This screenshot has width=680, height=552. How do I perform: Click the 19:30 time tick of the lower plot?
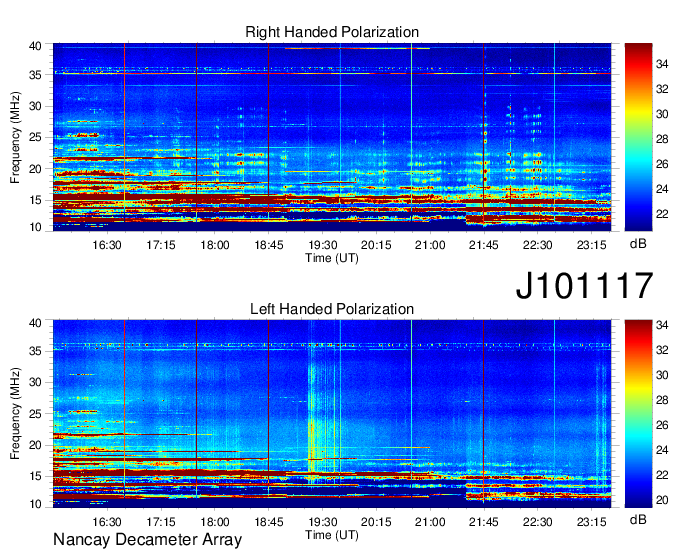pos(322,522)
